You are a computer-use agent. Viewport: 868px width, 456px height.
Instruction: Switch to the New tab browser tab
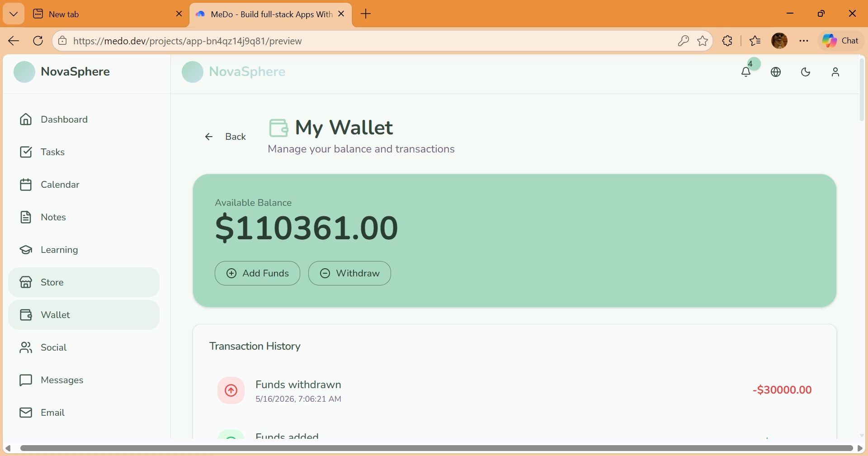(108, 14)
